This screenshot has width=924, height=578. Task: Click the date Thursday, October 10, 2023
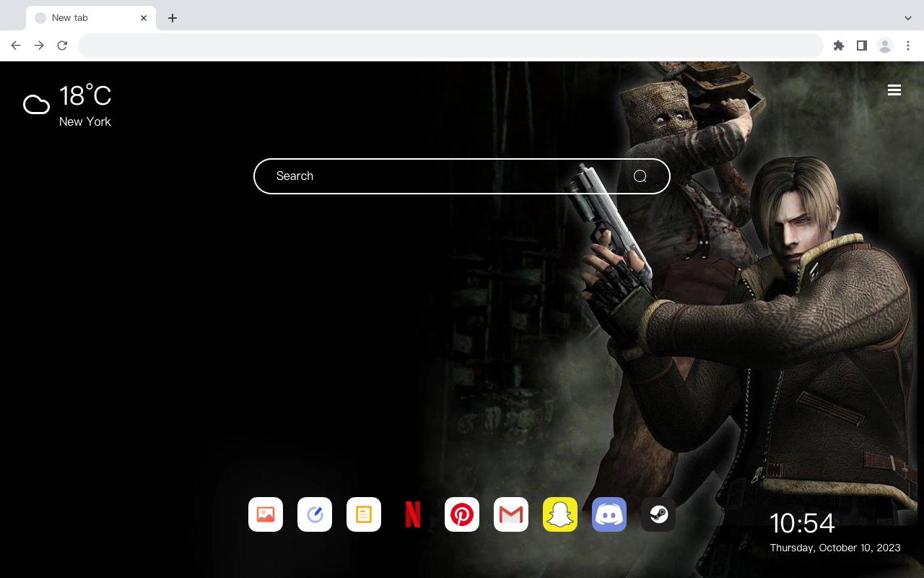click(835, 548)
